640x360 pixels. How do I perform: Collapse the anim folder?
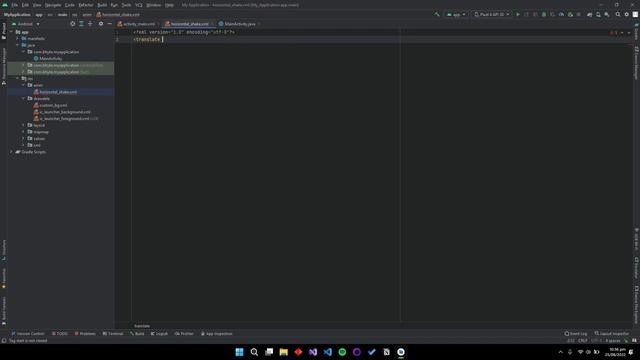click(x=24, y=85)
